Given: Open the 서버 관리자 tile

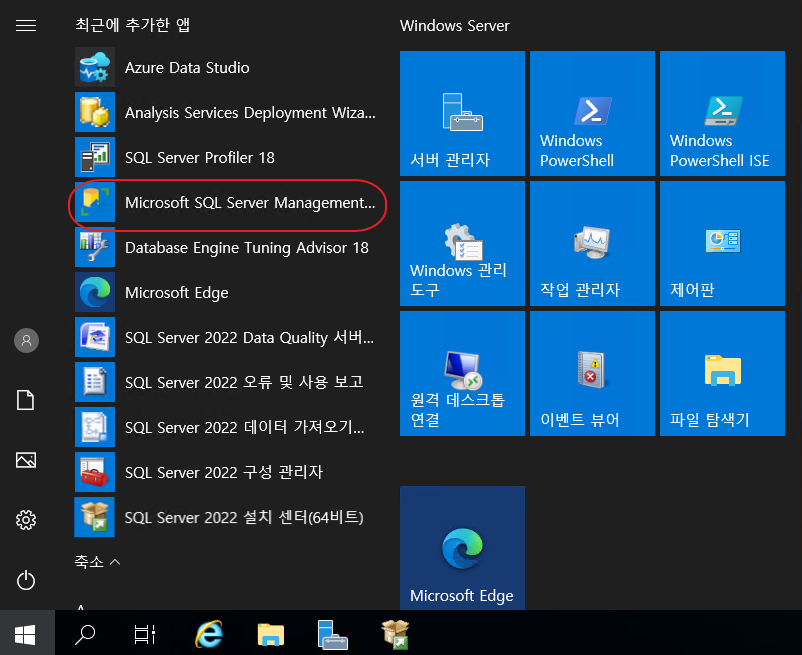Looking at the screenshot, I should pos(462,114).
